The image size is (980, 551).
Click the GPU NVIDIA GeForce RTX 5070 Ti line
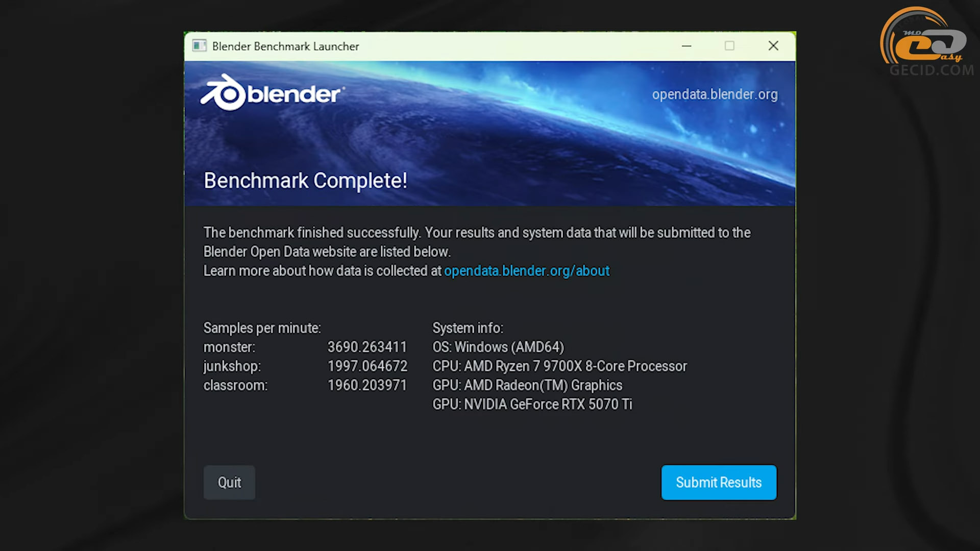pos(532,405)
